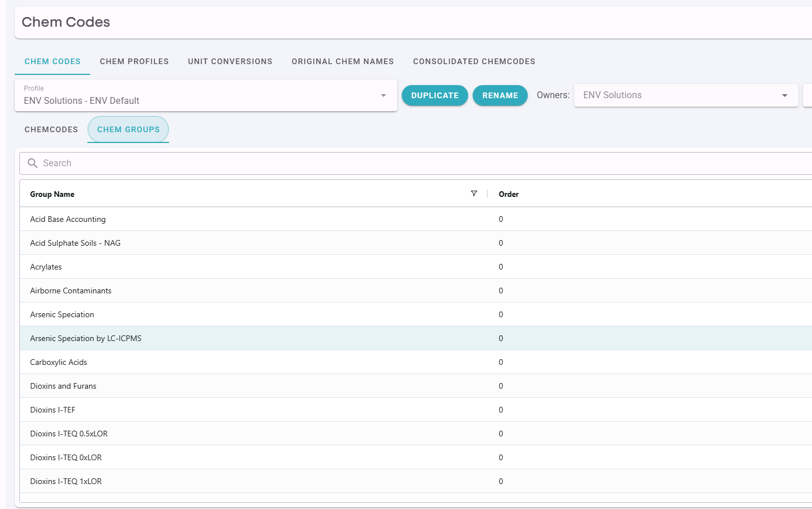This screenshot has height=509, width=812.
Task: Select the Acid Base Accounting row
Action: coord(68,219)
